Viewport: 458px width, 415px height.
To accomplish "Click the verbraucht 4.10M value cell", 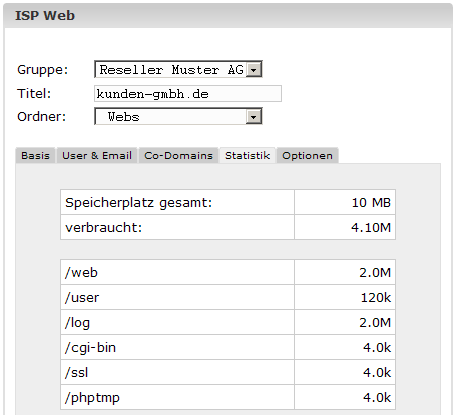I will coord(345,227).
